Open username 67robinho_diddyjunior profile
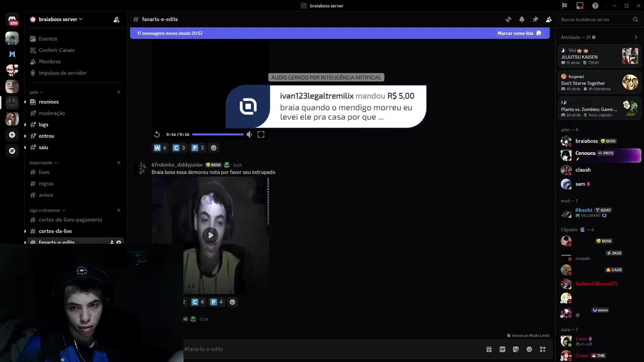 pos(177,165)
